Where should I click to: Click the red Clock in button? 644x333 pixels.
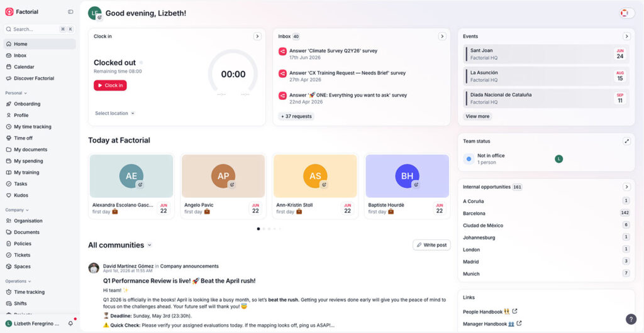point(110,85)
